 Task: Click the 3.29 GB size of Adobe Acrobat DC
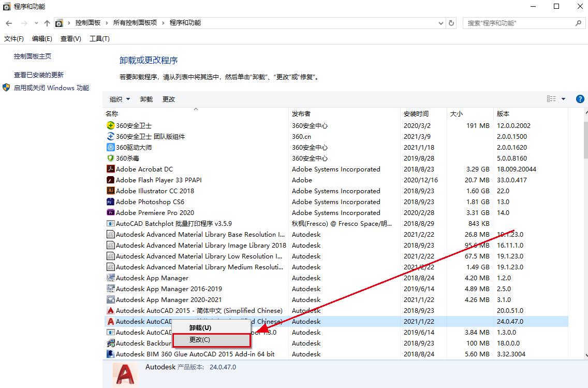click(x=478, y=169)
